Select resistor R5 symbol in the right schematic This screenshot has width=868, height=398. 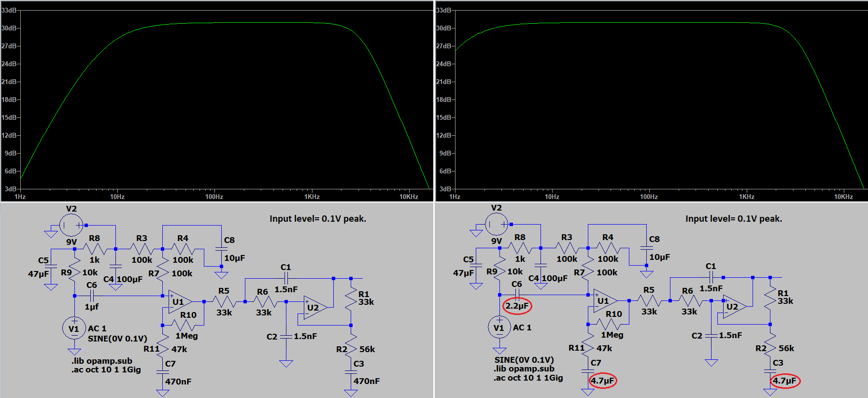pos(649,301)
